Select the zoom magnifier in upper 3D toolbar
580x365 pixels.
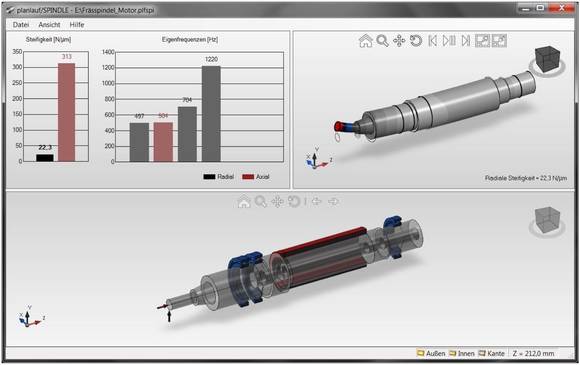[382, 41]
